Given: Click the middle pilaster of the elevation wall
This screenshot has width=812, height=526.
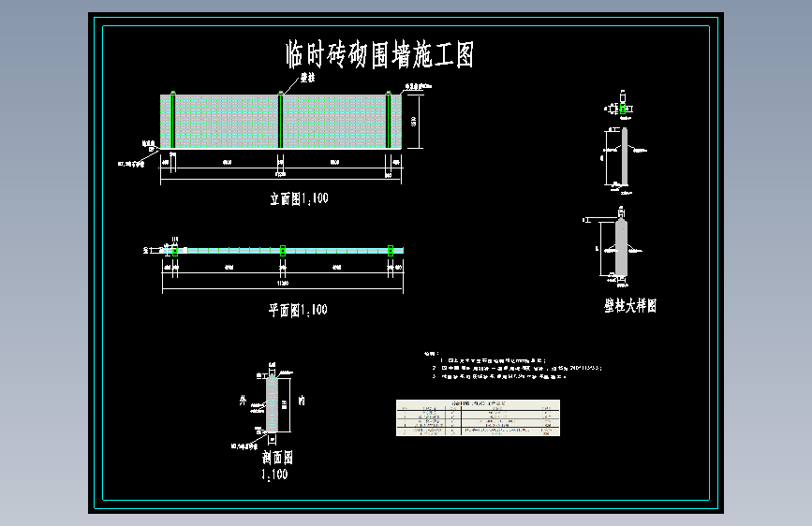Looking at the screenshot, I should (281, 120).
